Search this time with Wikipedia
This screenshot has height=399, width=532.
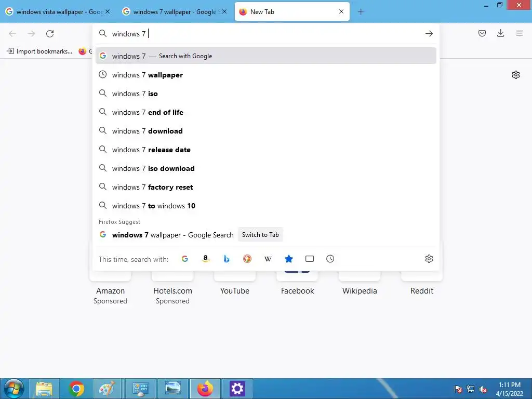point(268,259)
